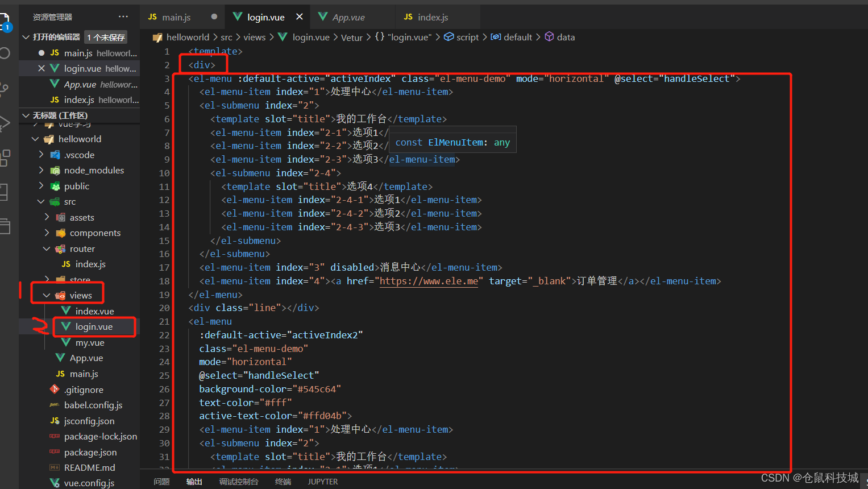Viewport: 868px width, 489px height.
Task: Switch to the index.js editor tab
Action: [438, 17]
